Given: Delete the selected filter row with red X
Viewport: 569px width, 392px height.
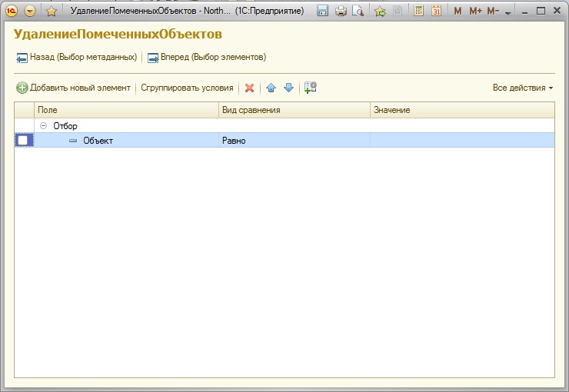Looking at the screenshot, I should click(x=249, y=88).
